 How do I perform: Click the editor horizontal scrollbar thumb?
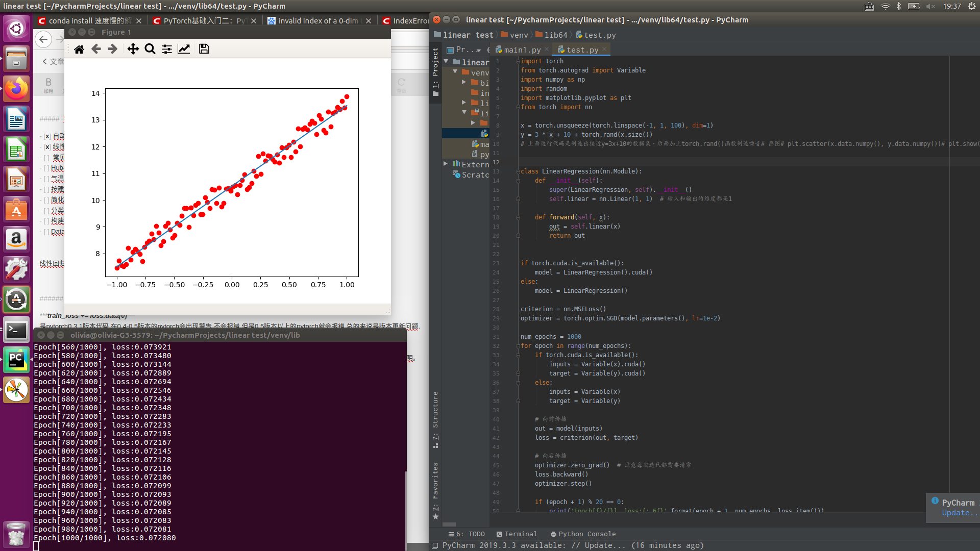click(449, 524)
